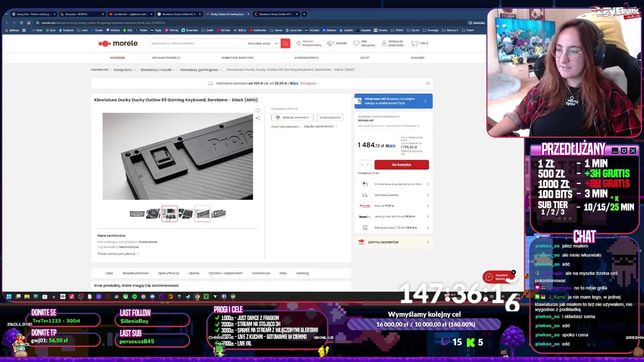This screenshot has height=362, width=644.
Task: Switch to Opinie tab
Action: (194, 273)
